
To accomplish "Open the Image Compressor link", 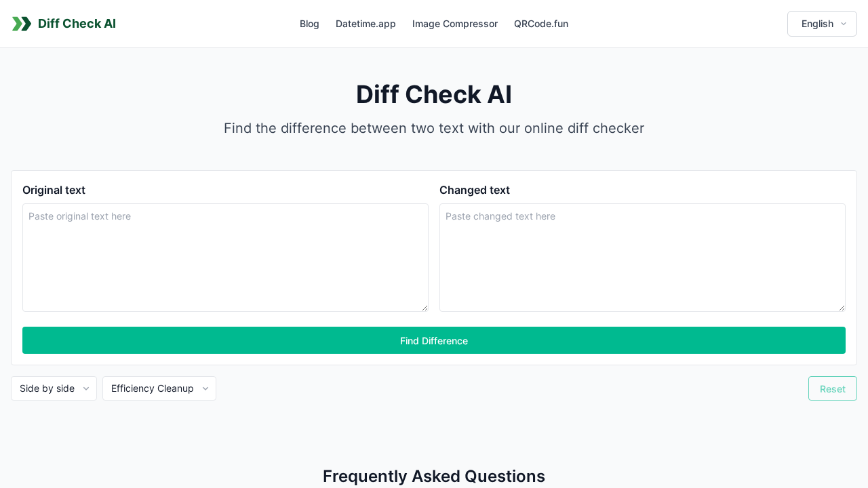I will coord(455,24).
